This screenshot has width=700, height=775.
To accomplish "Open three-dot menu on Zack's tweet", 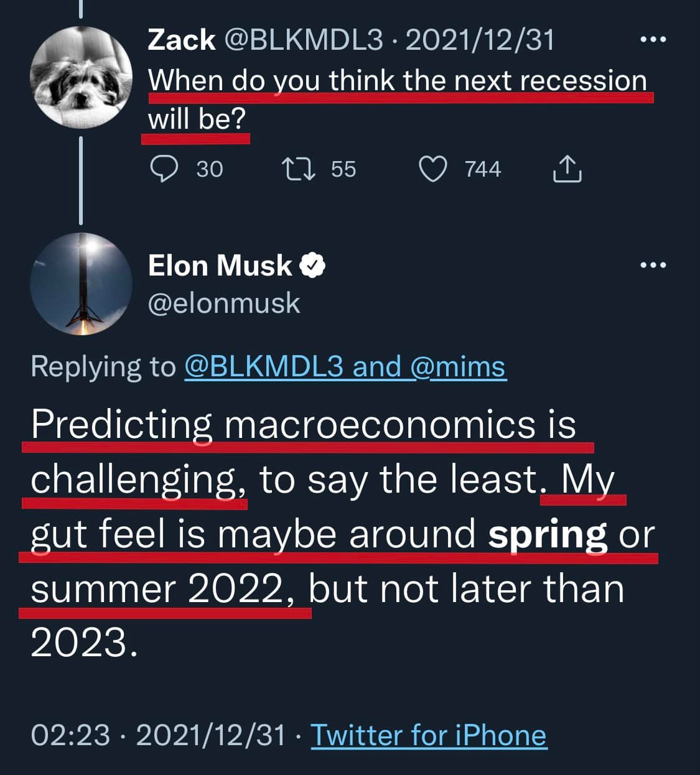I will tap(653, 40).
